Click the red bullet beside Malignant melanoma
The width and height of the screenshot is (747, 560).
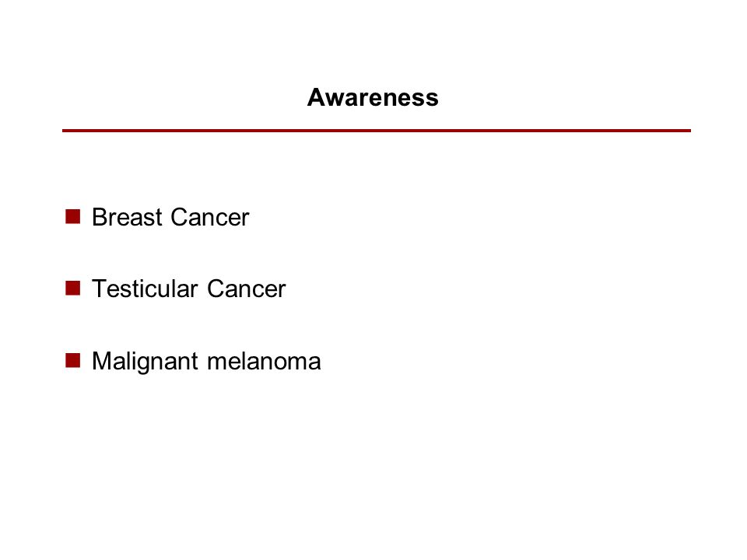72,360
